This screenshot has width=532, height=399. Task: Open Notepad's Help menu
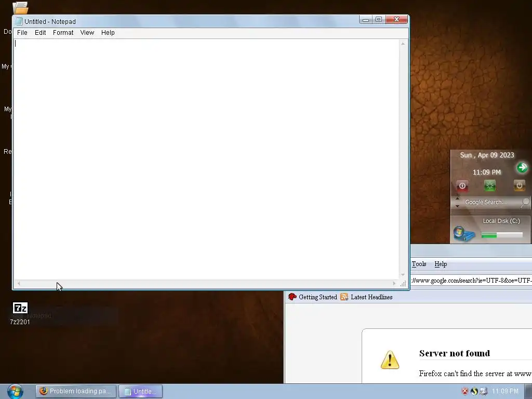(108, 33)
